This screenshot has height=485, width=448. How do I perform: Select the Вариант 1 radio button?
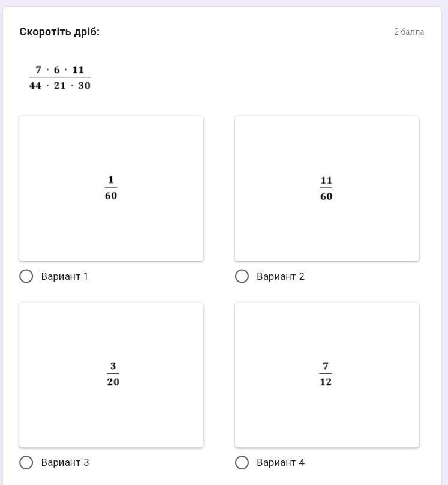26,276
